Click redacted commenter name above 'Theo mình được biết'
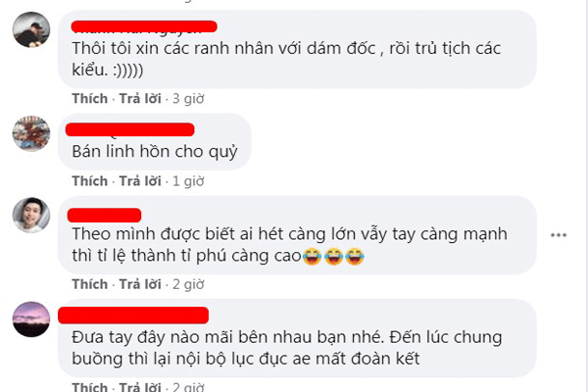The height and width of the screenshot is (392, 588). 104,215
